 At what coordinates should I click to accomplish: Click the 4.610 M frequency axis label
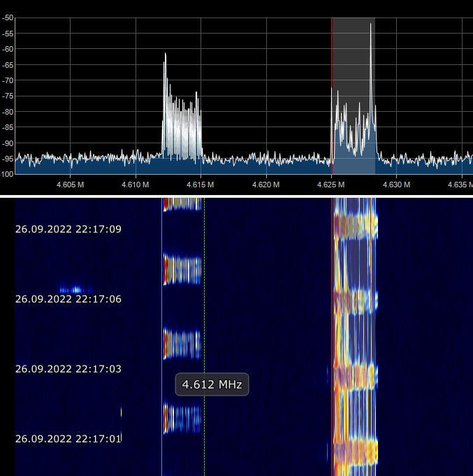coord(136,185)
